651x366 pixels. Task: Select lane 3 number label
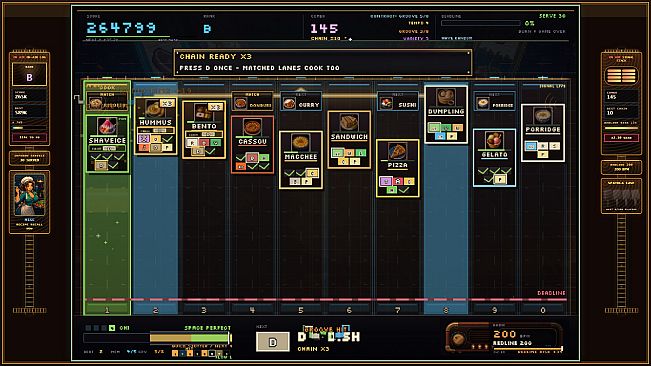(204, 310)
